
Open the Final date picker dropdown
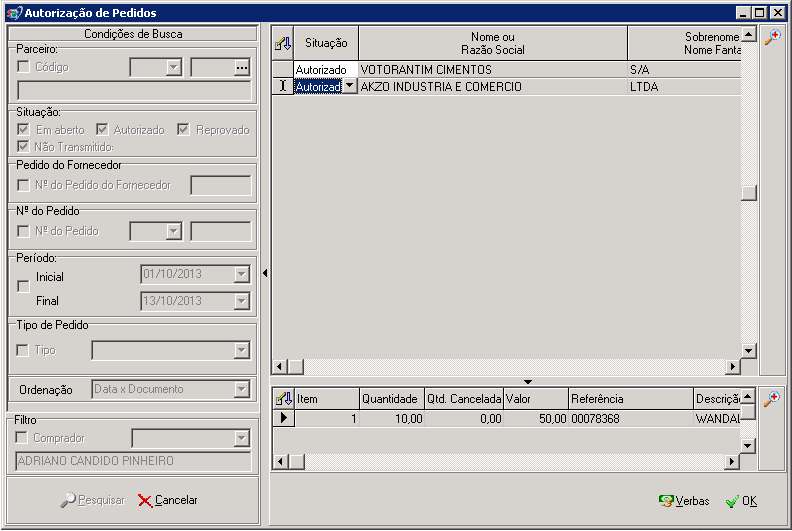241,301
